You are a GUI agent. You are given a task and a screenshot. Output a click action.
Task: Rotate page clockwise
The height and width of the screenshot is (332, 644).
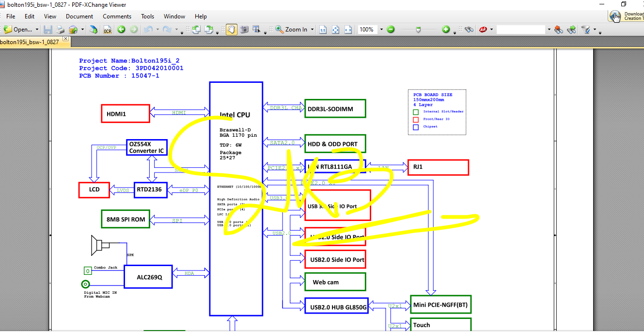coord(209,30)
